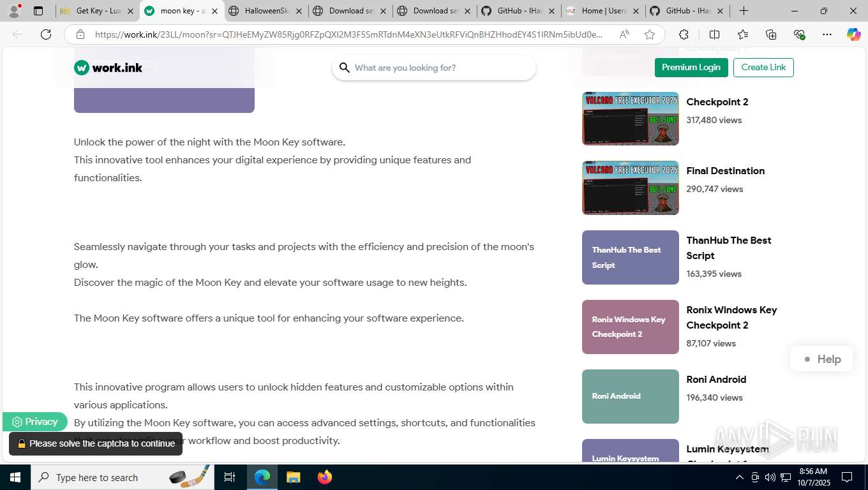The image size is (868, 490).
Task: Switch to the HalloweenSk tab
Action: point(266,11)
